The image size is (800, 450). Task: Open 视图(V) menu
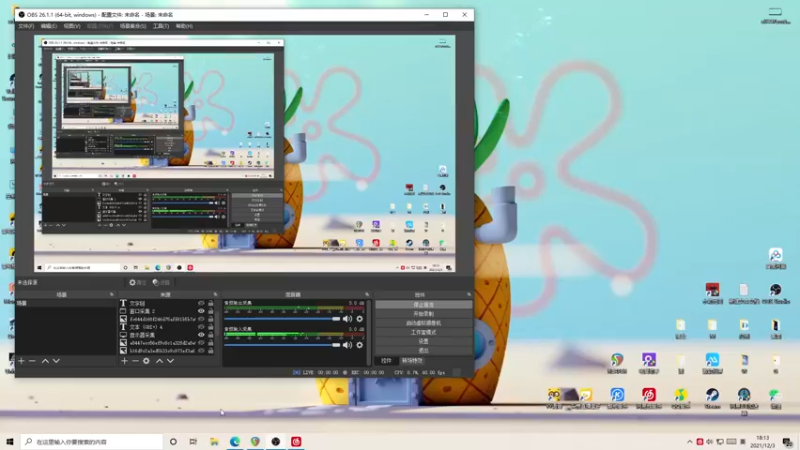pos(71,26)
